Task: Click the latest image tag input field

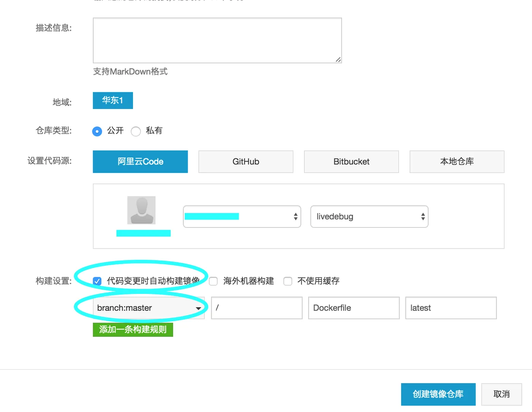Action: click(x=451, y=308)
